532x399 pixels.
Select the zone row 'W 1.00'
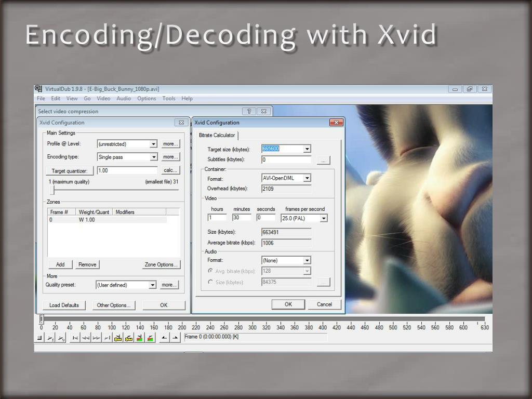(107, 220)
